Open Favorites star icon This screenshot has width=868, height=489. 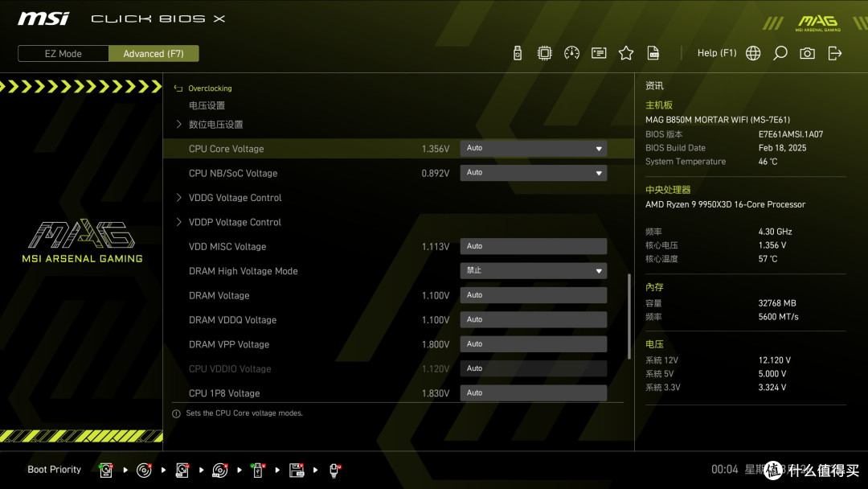point(626,53)
